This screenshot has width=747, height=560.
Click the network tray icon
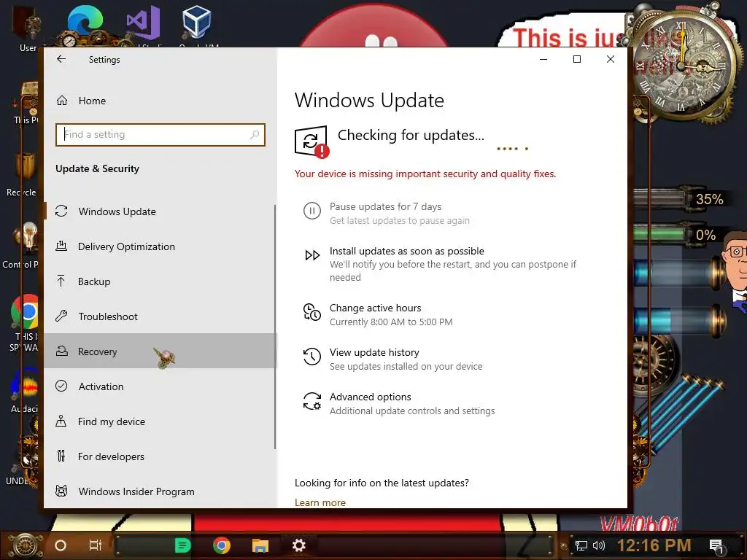click(x=581, y=545)
